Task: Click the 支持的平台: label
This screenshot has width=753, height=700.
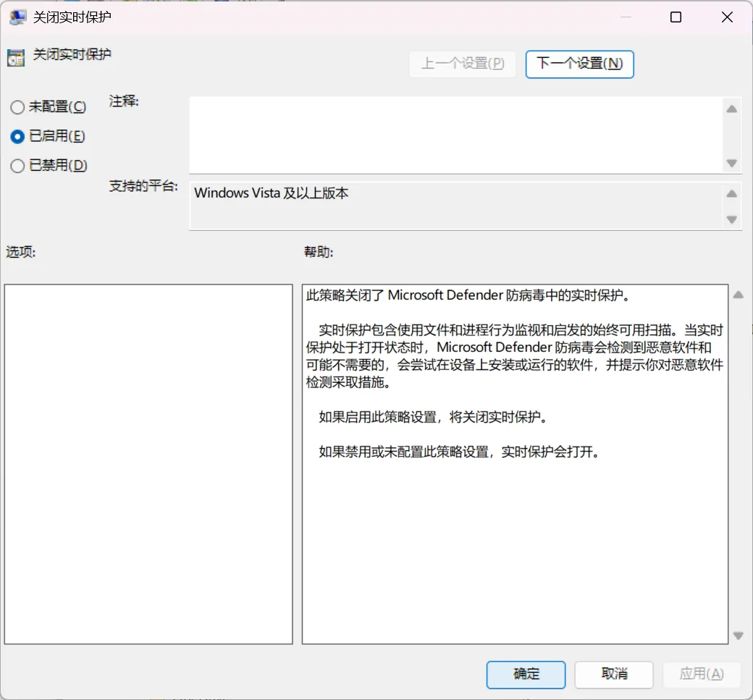Action: click(x=143, y=186)
